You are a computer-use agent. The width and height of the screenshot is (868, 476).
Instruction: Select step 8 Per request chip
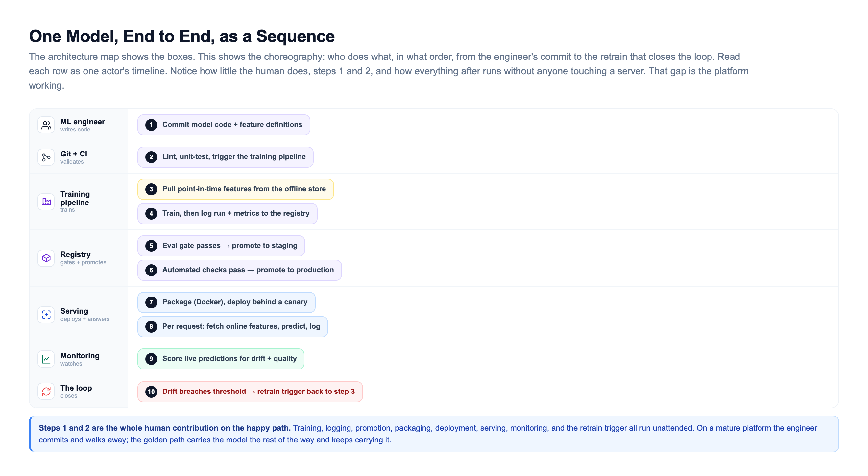coord(232,327)
